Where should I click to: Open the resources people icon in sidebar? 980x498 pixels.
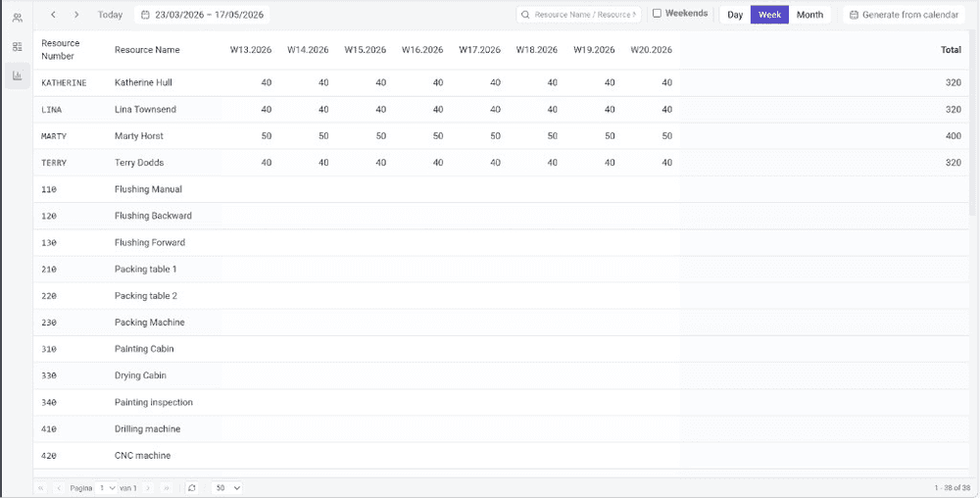click(17, 18)
